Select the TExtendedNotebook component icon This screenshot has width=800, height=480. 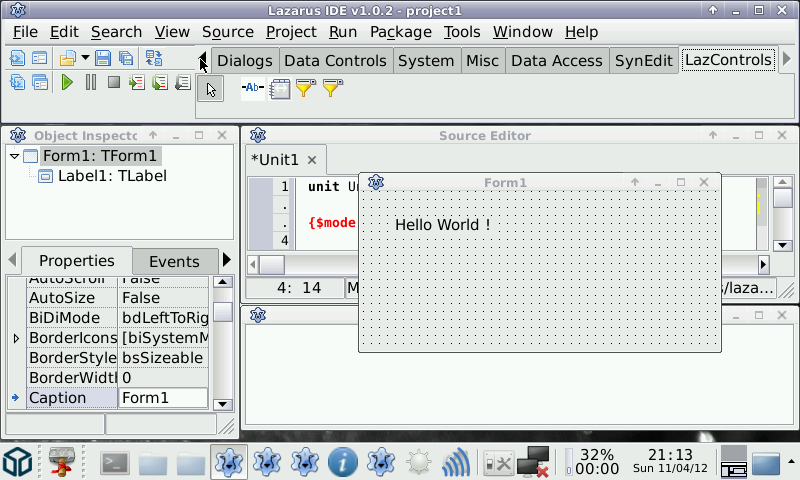pos(280,89)
